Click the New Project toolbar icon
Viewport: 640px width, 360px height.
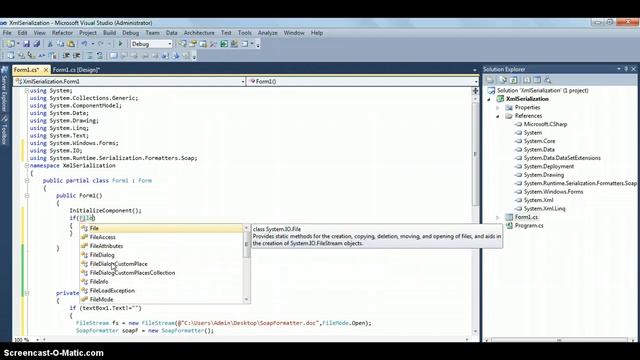point(10,44)
